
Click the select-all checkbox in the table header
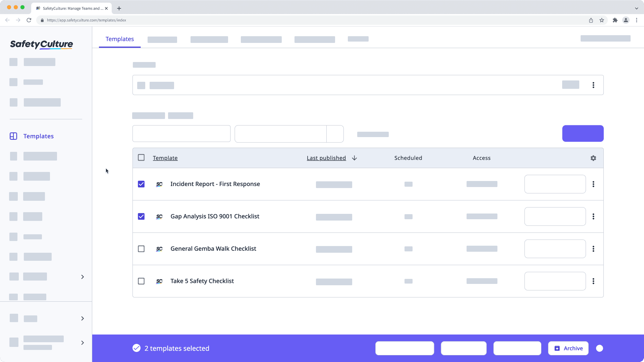[141, 157]
